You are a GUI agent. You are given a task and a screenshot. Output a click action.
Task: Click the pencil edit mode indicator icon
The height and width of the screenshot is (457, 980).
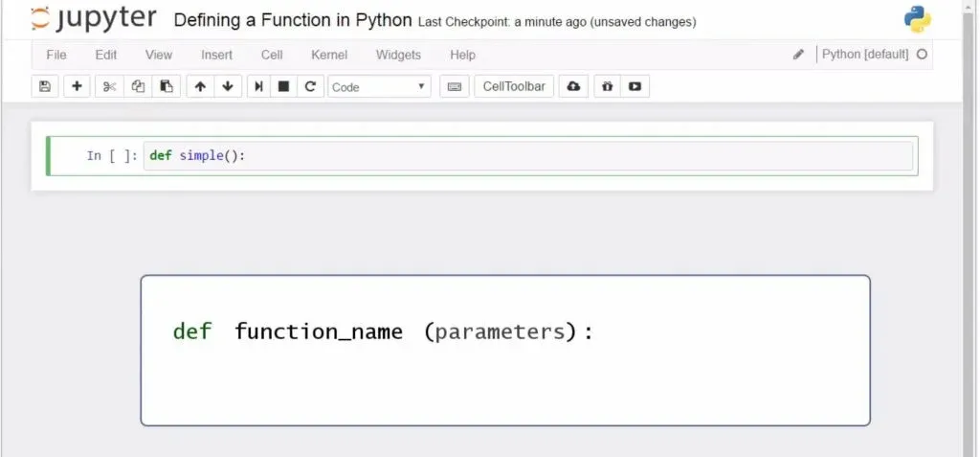(798, 55)
